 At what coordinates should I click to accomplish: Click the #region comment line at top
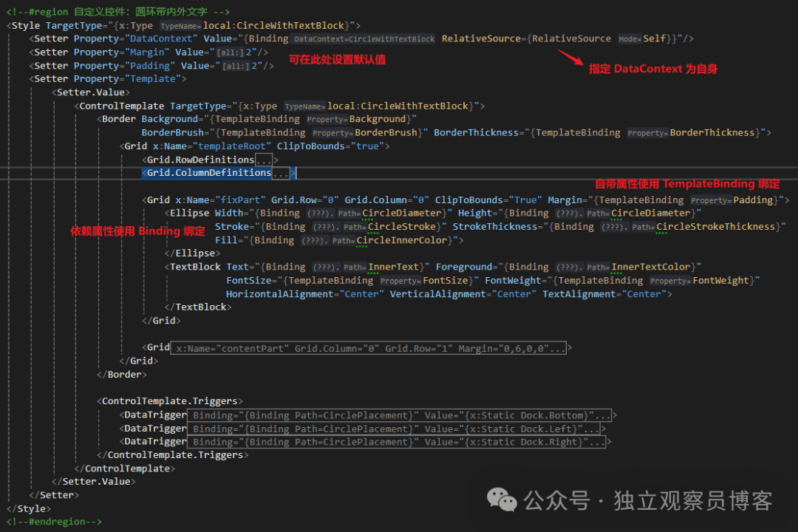pos(117,12)
